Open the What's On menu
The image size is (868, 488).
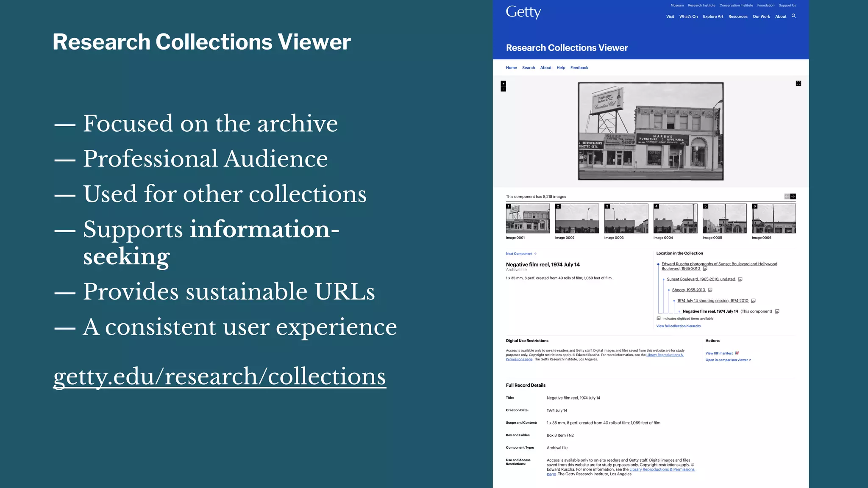pyautogui.click(x=688, y=17)
